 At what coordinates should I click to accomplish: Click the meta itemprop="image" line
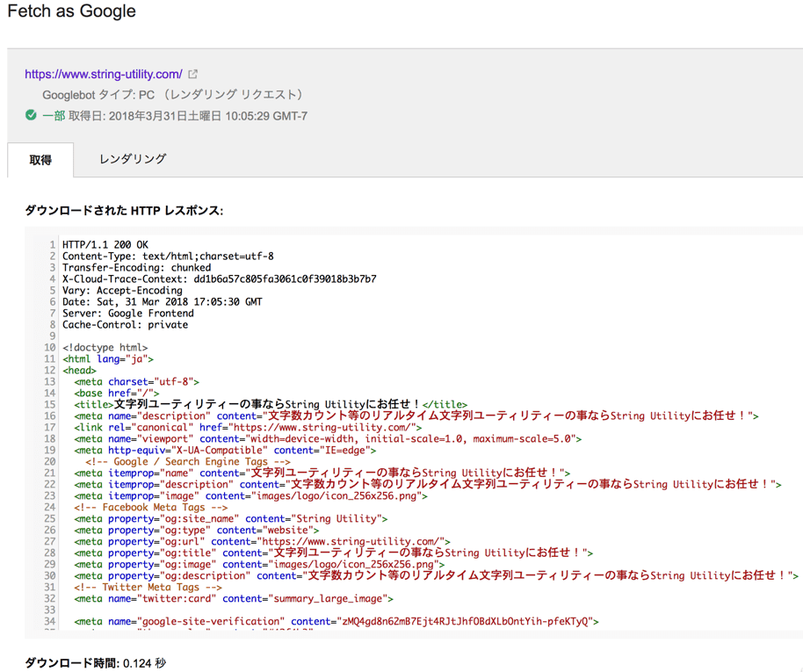[x=251, y=495]
